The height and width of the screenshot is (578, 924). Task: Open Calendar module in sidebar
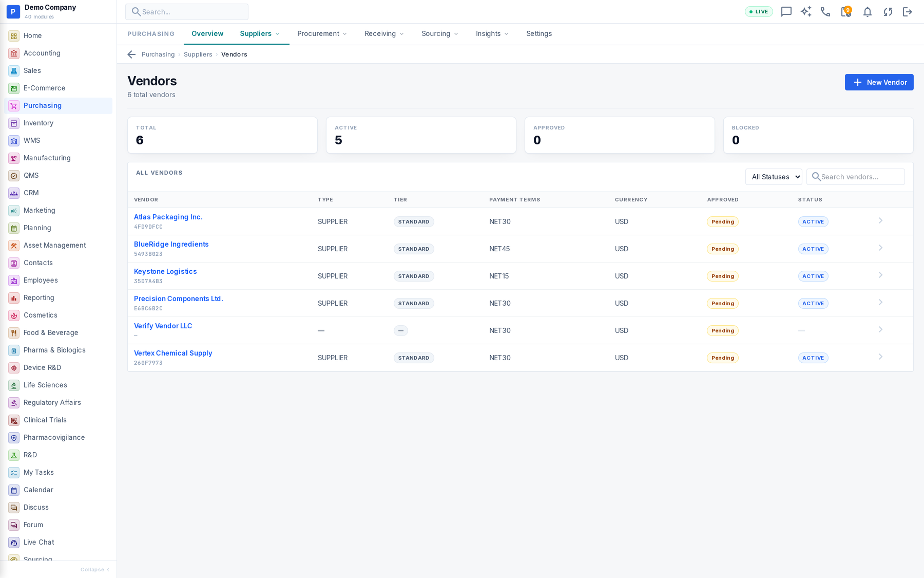pos(58,490)
